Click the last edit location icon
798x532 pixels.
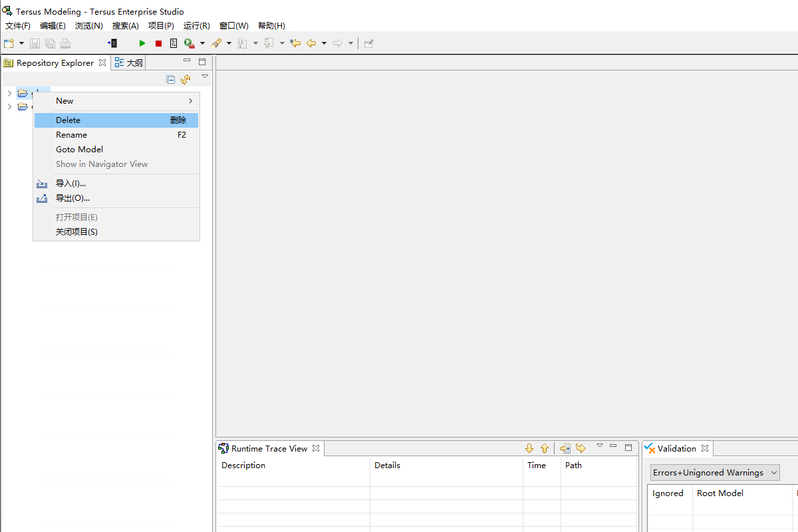[x=295, y=43]
